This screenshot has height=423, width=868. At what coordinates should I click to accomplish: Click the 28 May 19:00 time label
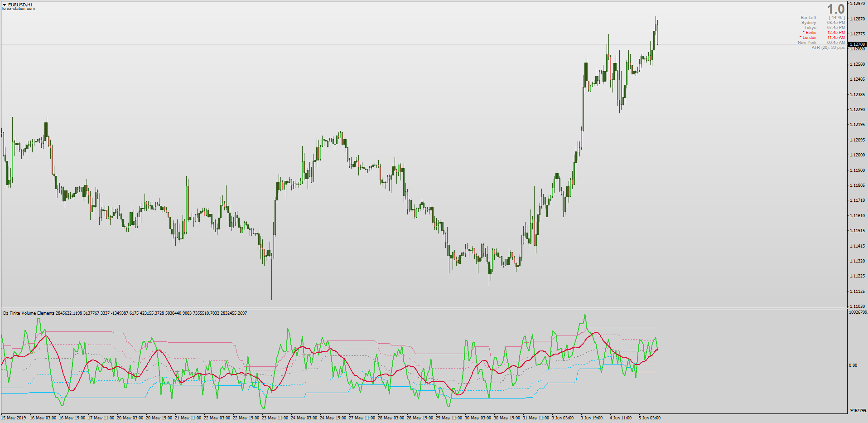[420, 418]
